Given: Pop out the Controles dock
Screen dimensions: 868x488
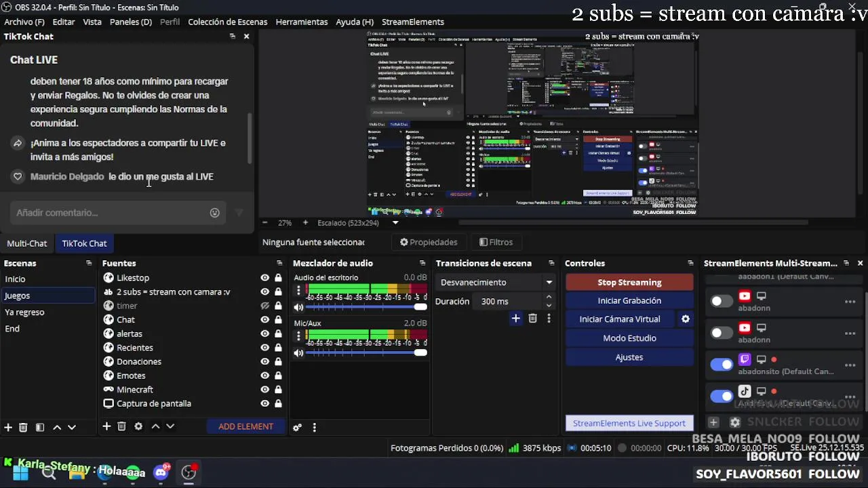Looking at the screenshot, I should 690,263.
